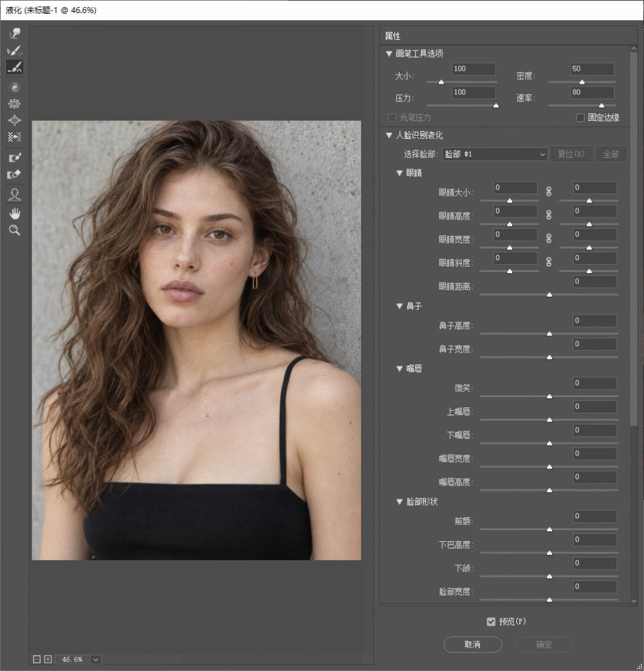Select the Bloat tool

pyautogui.click(x=14, y=121)
